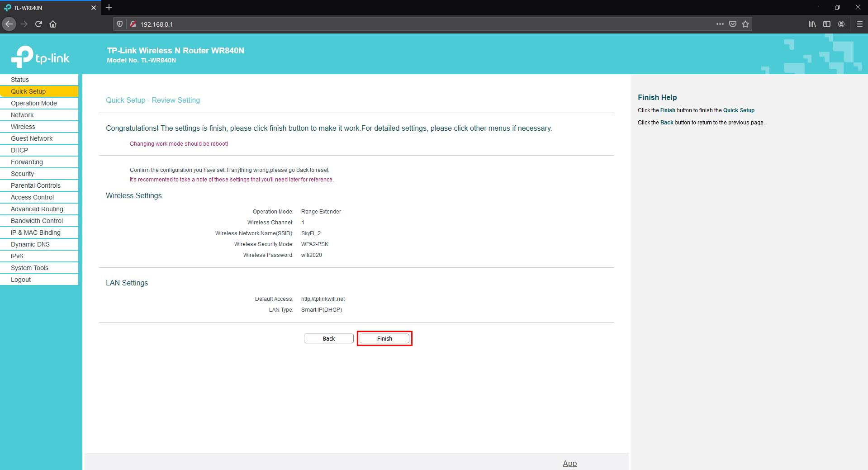This screenshot has height=470, width=868.
Task: Open the browser home page
Action: coord(53,24)
